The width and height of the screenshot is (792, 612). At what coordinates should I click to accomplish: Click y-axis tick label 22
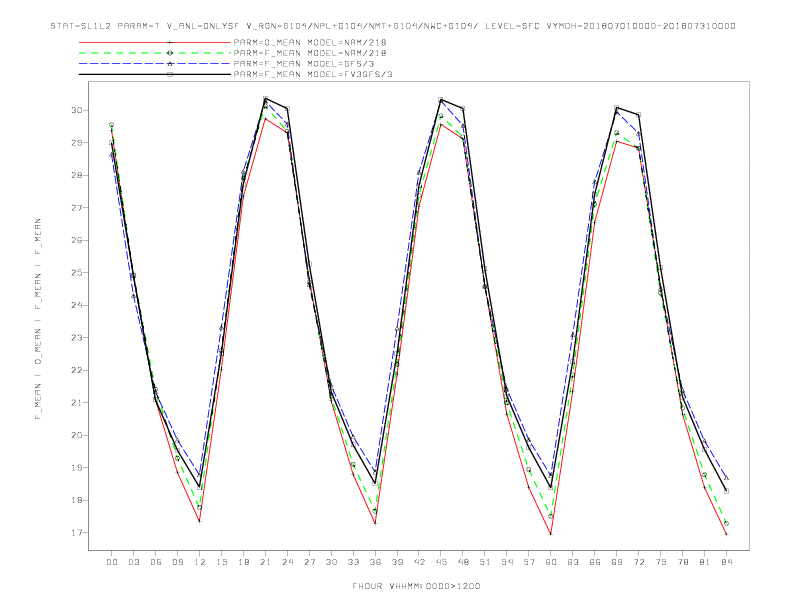tap(77, 370)
